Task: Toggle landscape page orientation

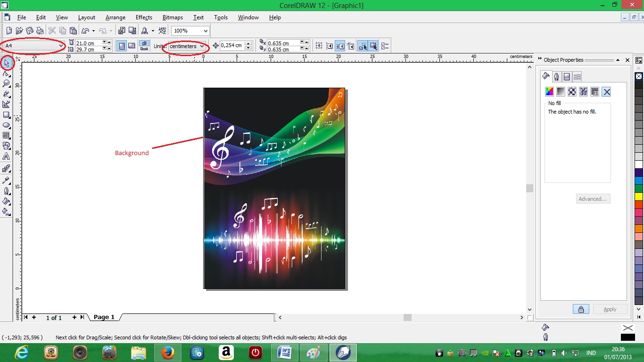Action: click(x=132, y=46)
